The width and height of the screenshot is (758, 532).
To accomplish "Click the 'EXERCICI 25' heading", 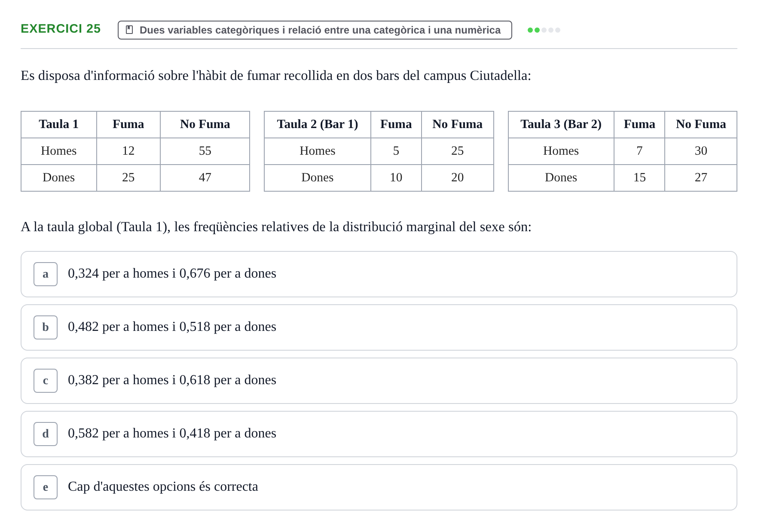I will click(x=61, y=29).
